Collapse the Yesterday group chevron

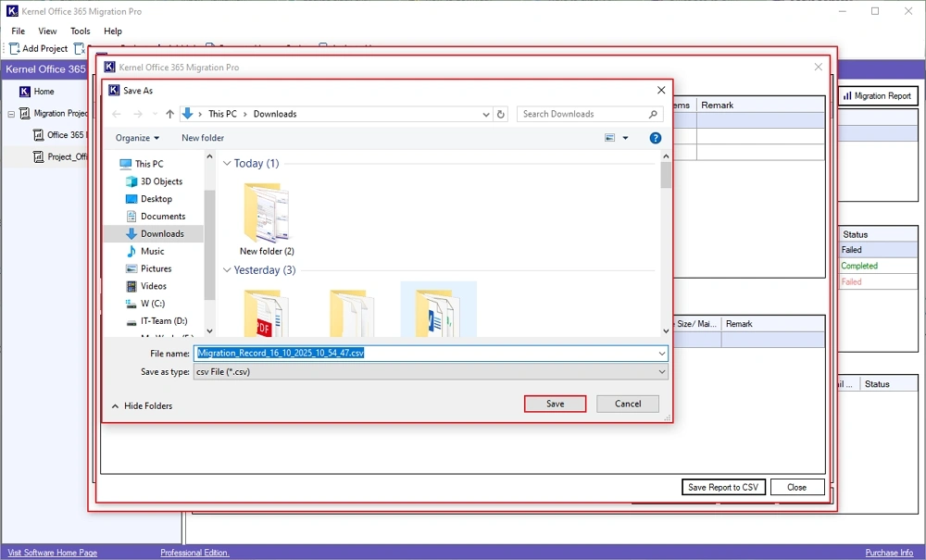tap(227, 270)
